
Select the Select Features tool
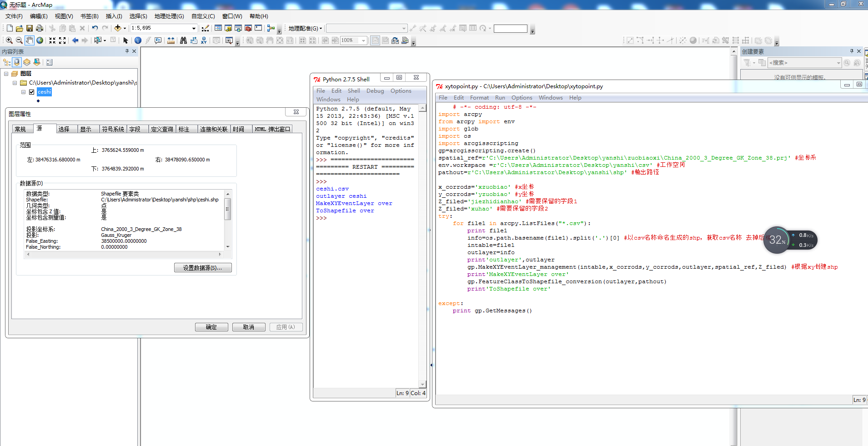point(97,40)
